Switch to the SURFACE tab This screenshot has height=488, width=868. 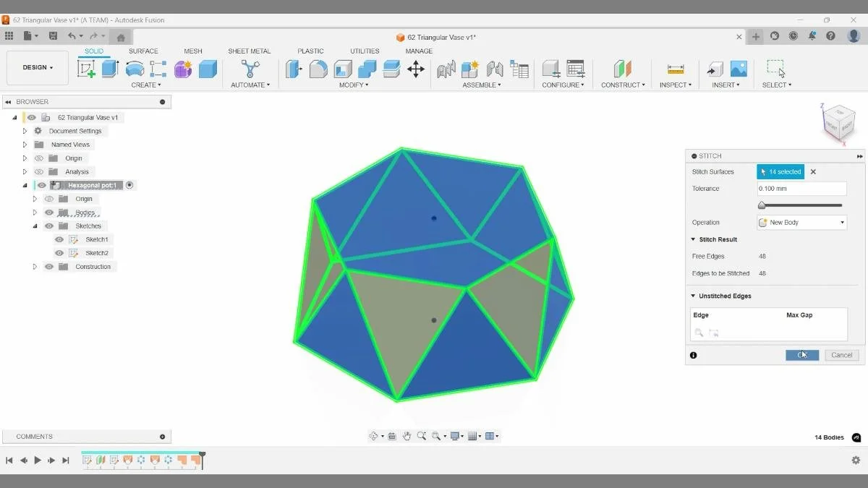coord(143,51)
